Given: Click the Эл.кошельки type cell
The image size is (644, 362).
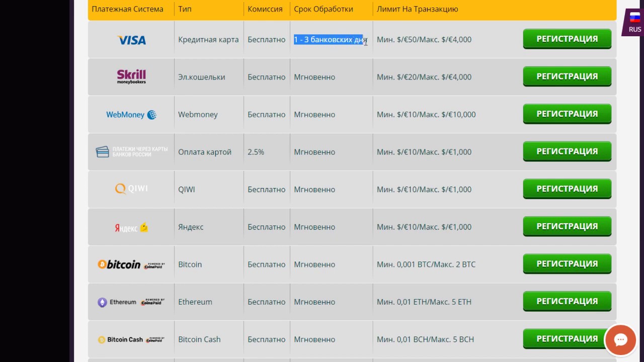Looking at the screenshot, I should tap(202, 77).
